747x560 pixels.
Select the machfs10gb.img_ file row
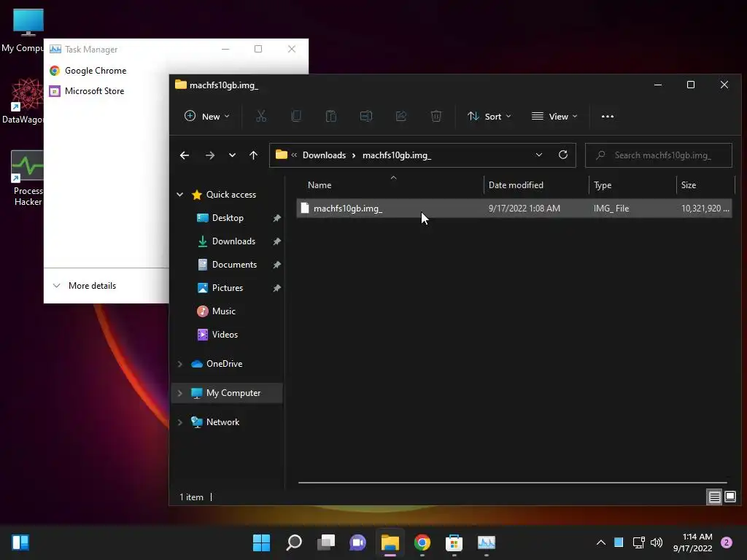click(514, 209)
